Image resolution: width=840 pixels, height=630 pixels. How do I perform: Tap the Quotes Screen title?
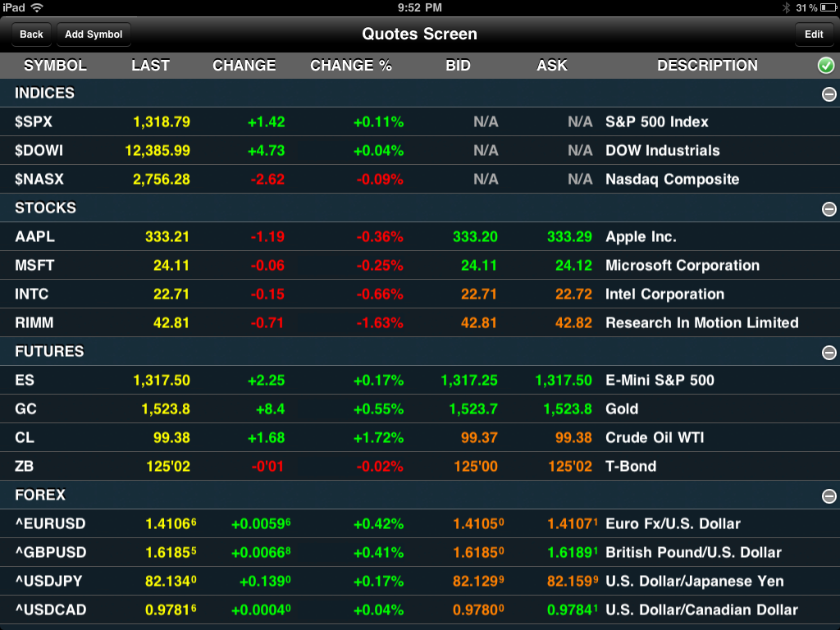419,34
